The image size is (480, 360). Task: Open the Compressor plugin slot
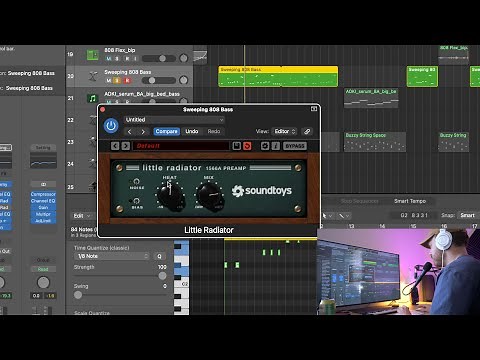[x=43, y=194]
